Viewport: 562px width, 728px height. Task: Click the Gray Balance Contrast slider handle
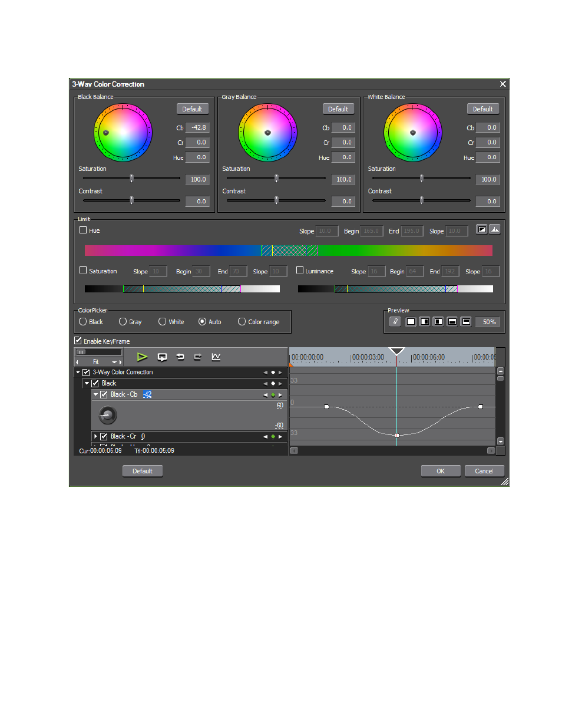click(276, 200)
